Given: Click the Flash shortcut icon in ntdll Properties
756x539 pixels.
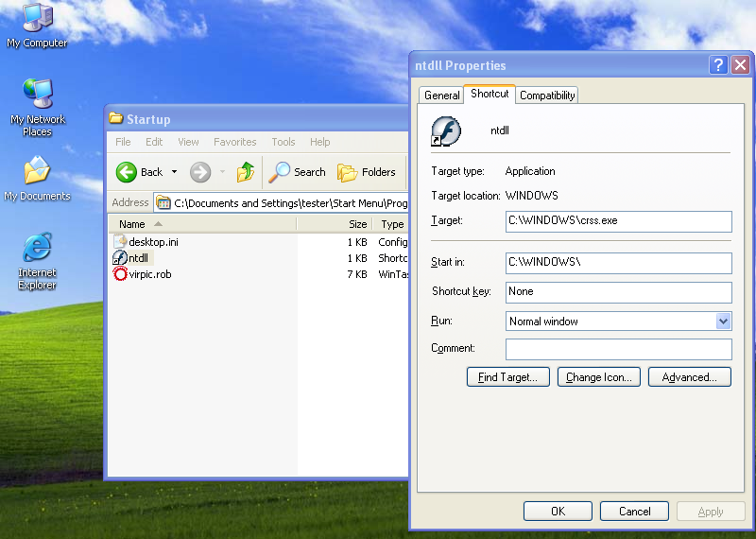Looking at the screenshot, I should pyautogui.click(x=445, y=130).
